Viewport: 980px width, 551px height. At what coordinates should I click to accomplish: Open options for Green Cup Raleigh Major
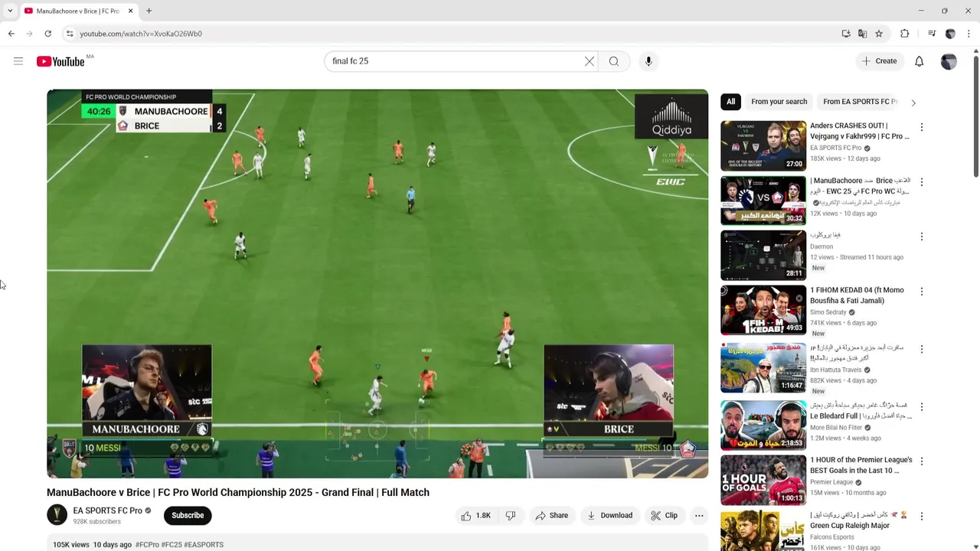(921, 517)
